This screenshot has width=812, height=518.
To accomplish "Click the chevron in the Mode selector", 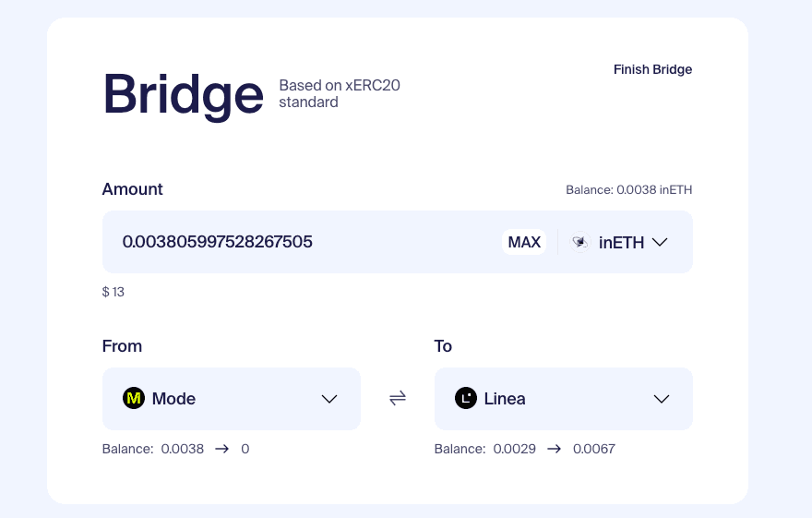I will coord(329,399).
